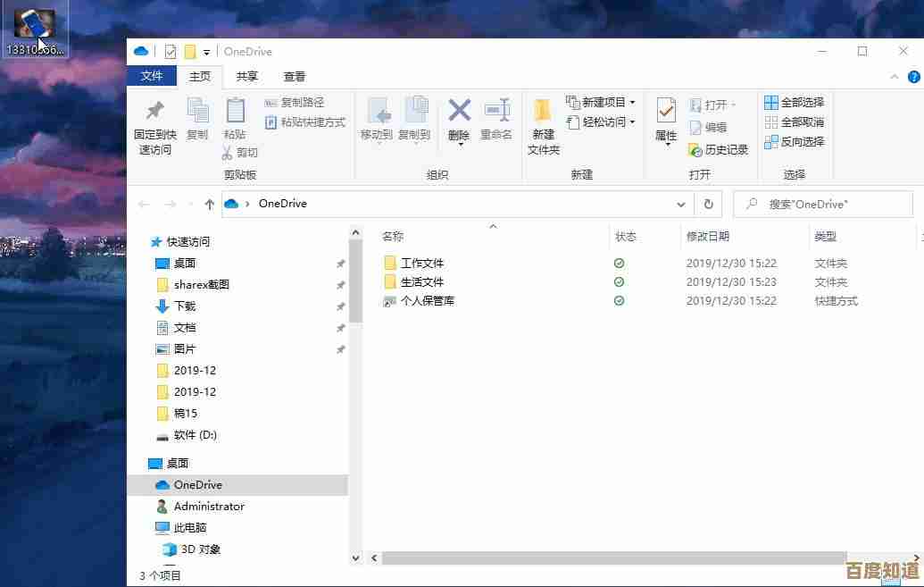924x587 pixels.
Task: Open the View (查看) ribbon tab
Action: click(295, 77)
